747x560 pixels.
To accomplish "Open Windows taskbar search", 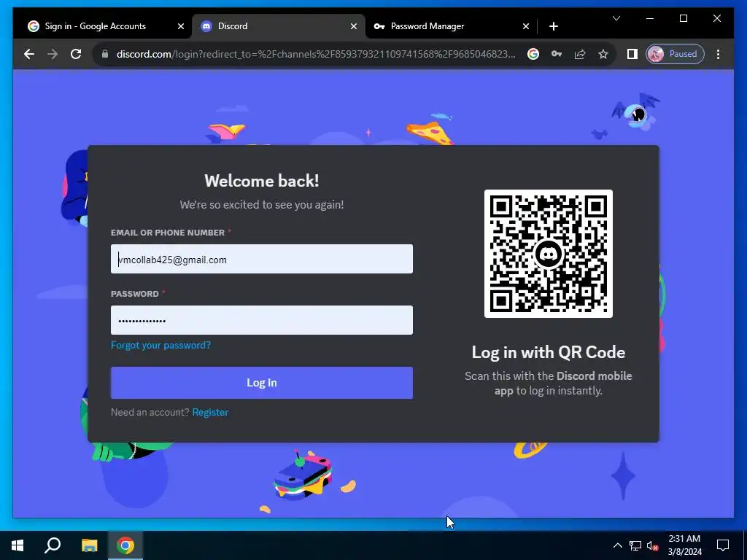I will click(53, 545).
